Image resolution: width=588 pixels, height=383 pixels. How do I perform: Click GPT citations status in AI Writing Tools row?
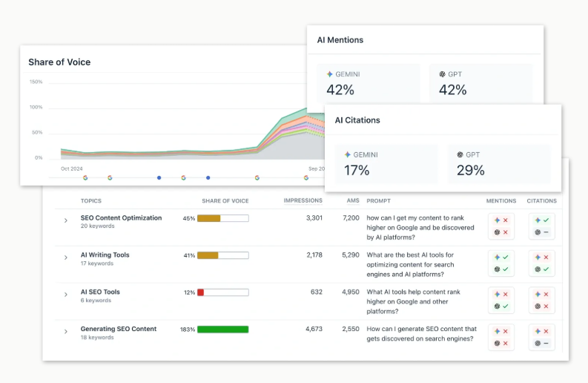542,269
